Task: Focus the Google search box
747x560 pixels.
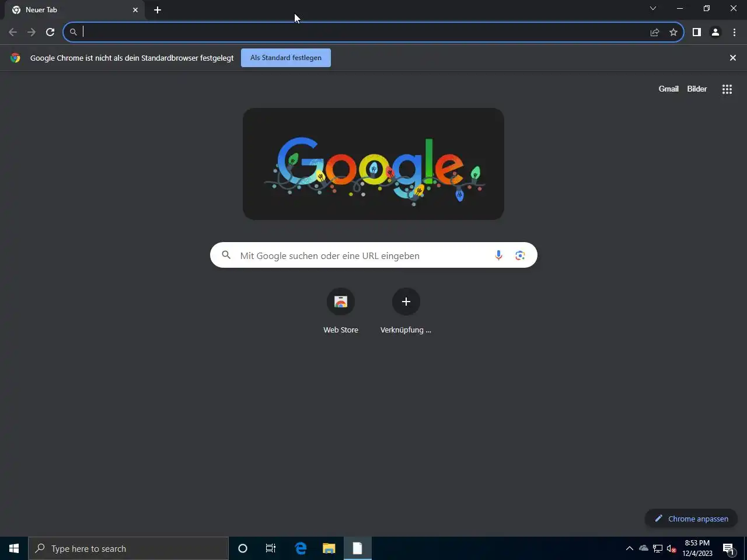Action: pyautogui.click(x=373, y=256)
